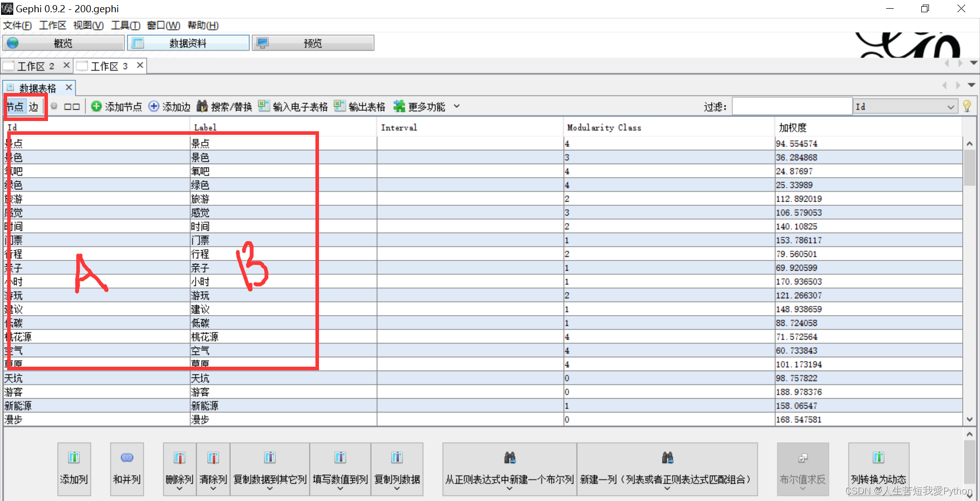Click the filter (过滤) text field

click(792, 107)
